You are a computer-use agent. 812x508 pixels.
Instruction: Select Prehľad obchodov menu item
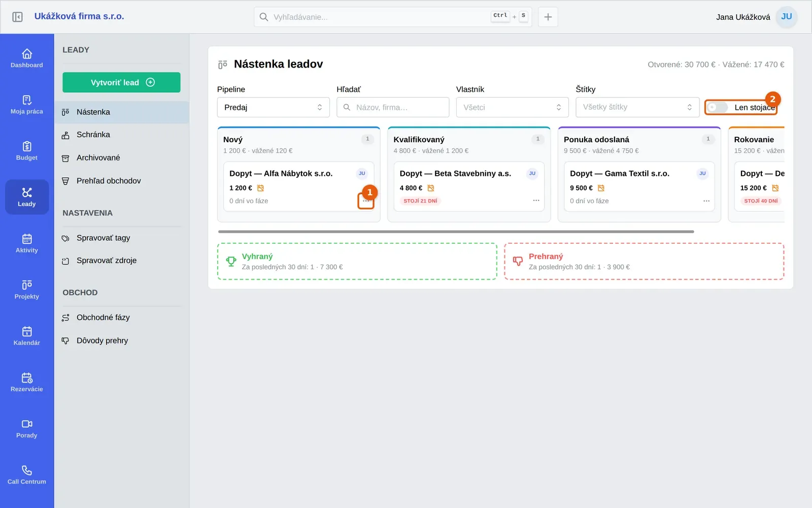(122, 181)
